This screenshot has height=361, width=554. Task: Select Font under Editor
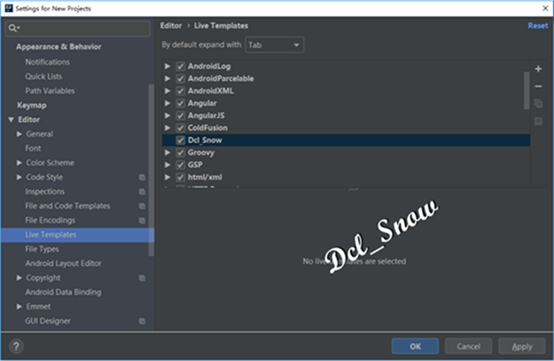tap(33, 148)
